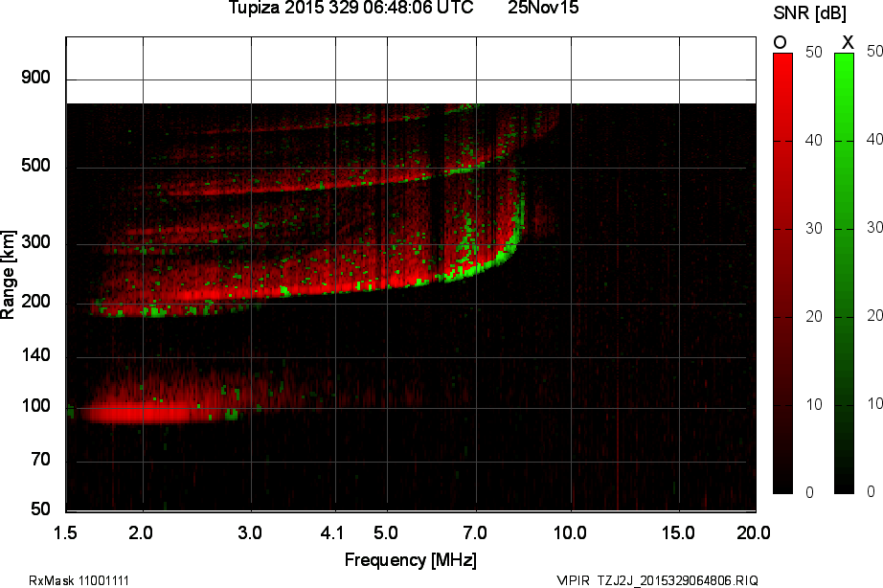Click the 'RxMask 11001111' footer text

pyautogui.click(x=79, y=580)
